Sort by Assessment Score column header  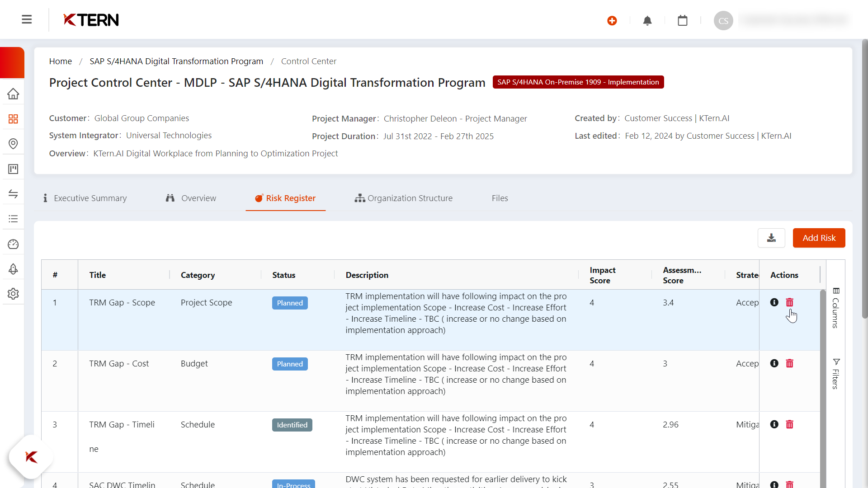pyautogui.click(x=682, y=275)
